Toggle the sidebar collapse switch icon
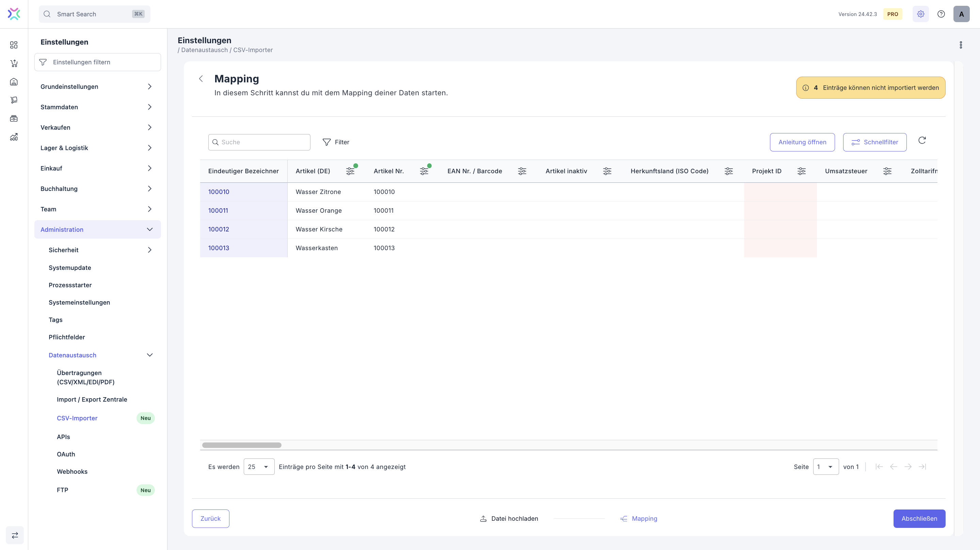This screenshot has height=550, width=980. [x=15, y=535]
